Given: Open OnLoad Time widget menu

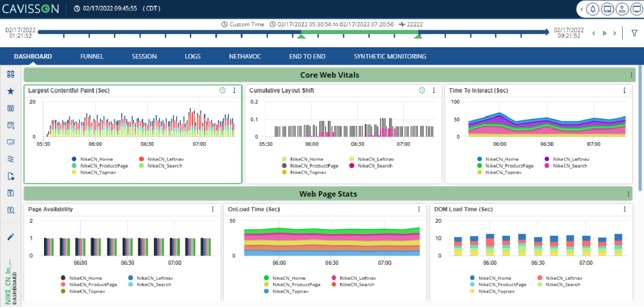Looking at the screenshot, I should coord(419,209).
